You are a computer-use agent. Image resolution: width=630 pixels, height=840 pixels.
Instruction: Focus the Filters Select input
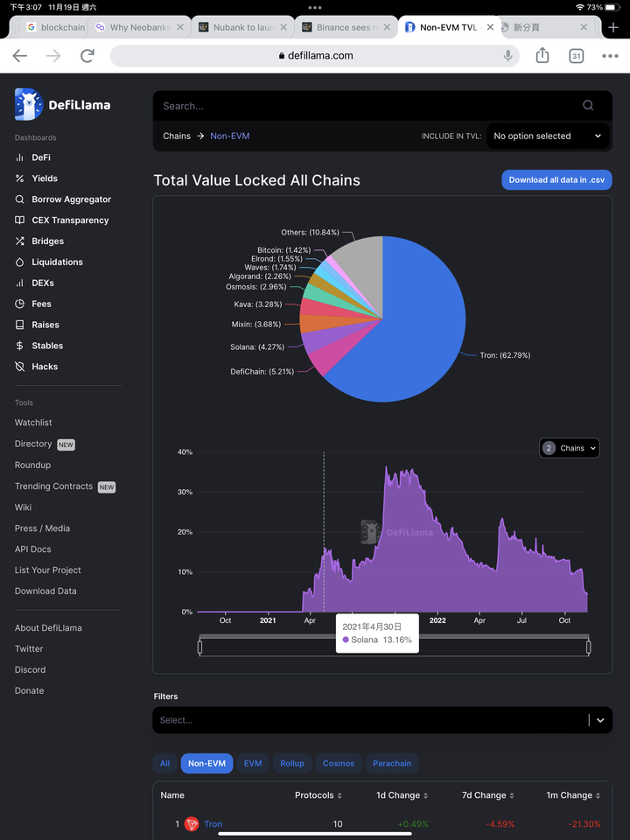click(369, 720)
